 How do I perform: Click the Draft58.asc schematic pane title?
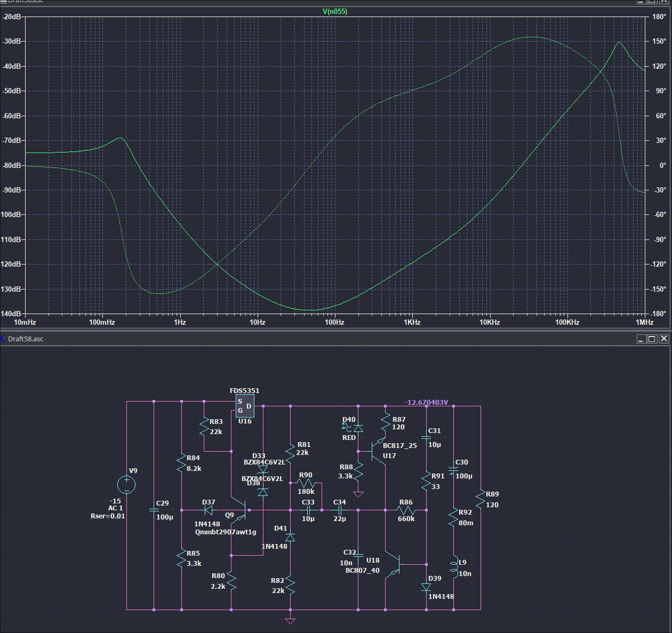coord(26,339)
